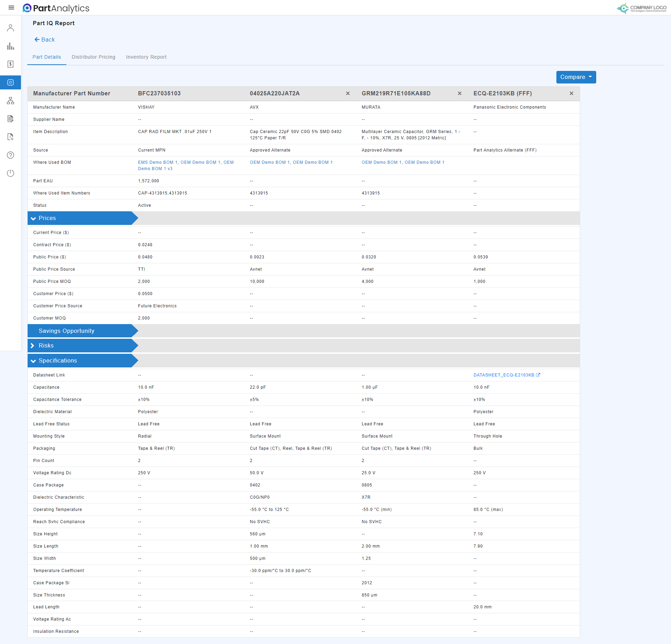671x644 pixels.
Task: Collapse the Prices section
Action: (x=34, y=218)
